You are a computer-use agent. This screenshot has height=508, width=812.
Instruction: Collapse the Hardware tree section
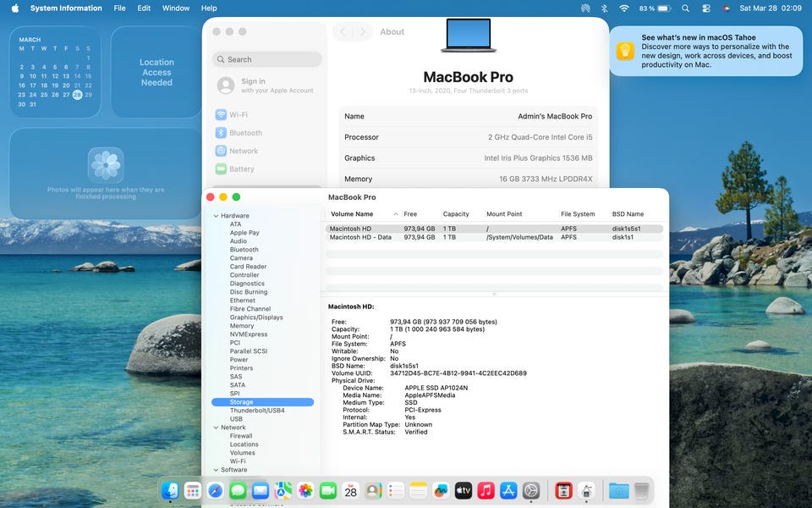(x=216, y=216)
